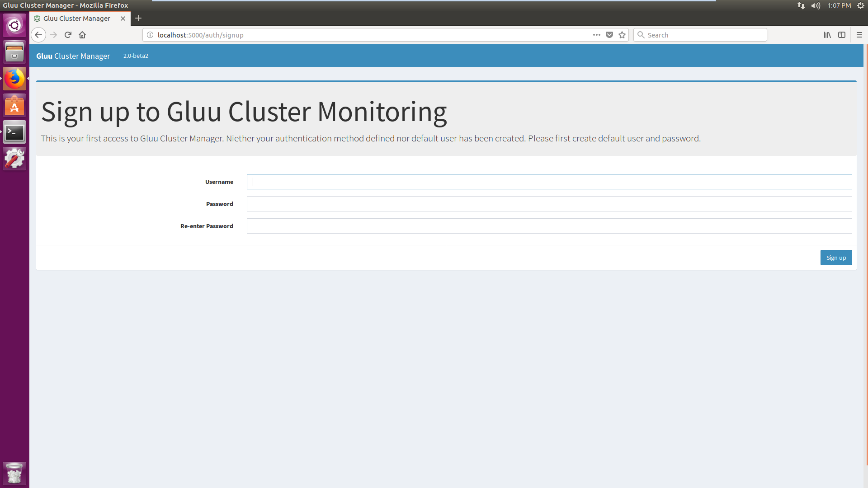Click the Firefox Search box
Screen dimensions: 868x488
click(x=700, y=35)
